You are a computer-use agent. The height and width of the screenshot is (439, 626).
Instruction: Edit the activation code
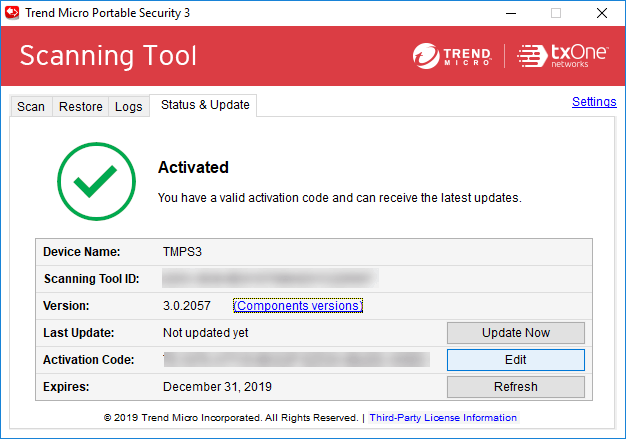click(x=515, y=359)
